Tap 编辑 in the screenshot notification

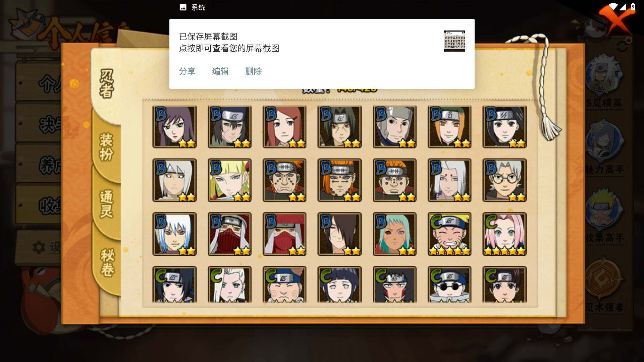[x=220, y=71]
